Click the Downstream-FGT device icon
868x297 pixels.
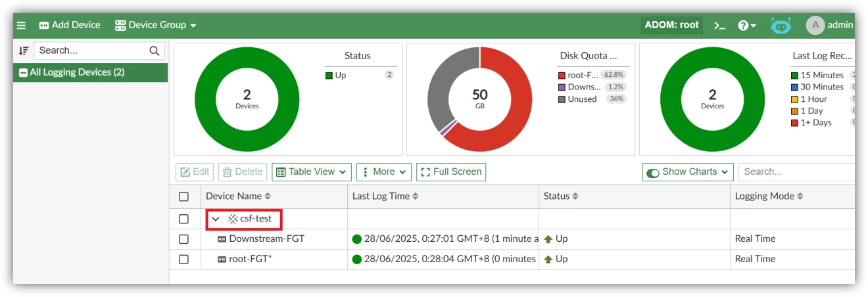(222, 239)
